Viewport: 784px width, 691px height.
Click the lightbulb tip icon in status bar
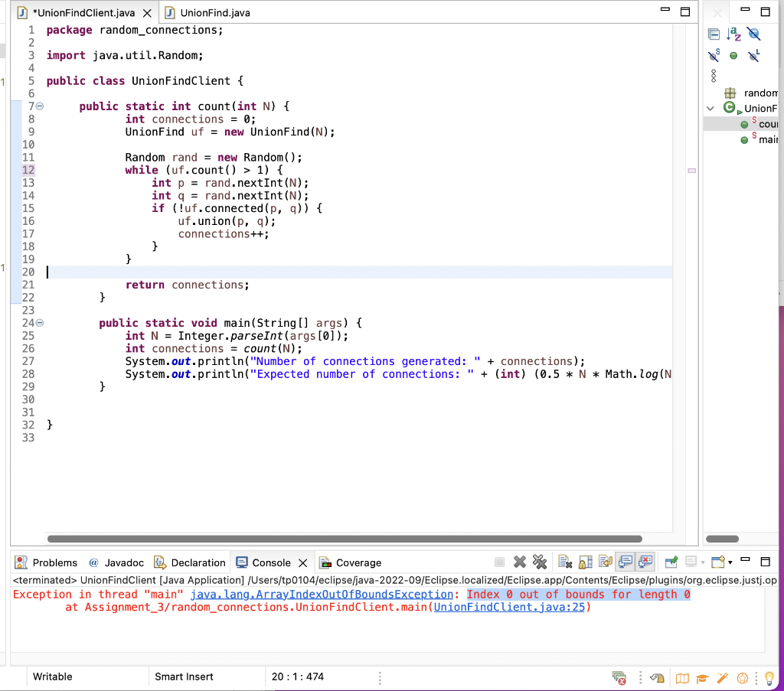[769, 677]
